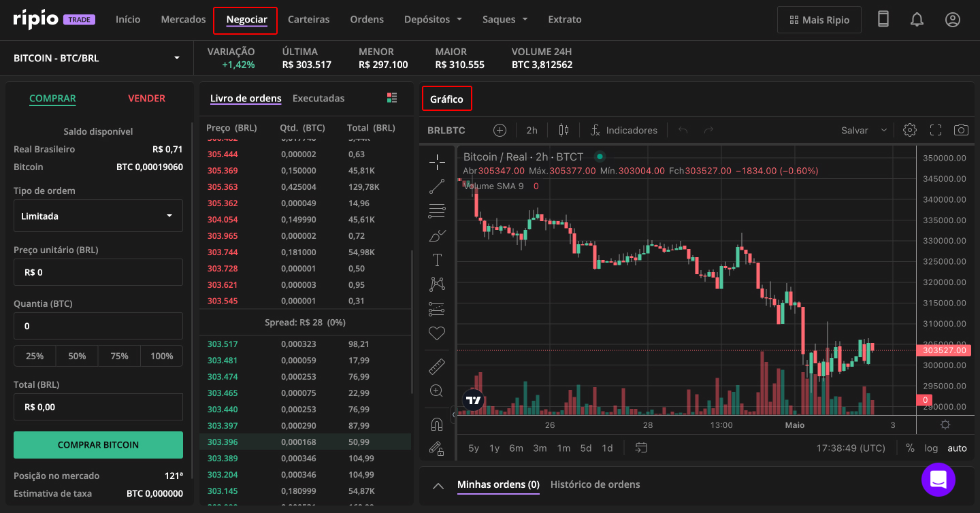Open the Mais Ripio button
Viewport: 980px width, 513px height.
coord(819,20)
